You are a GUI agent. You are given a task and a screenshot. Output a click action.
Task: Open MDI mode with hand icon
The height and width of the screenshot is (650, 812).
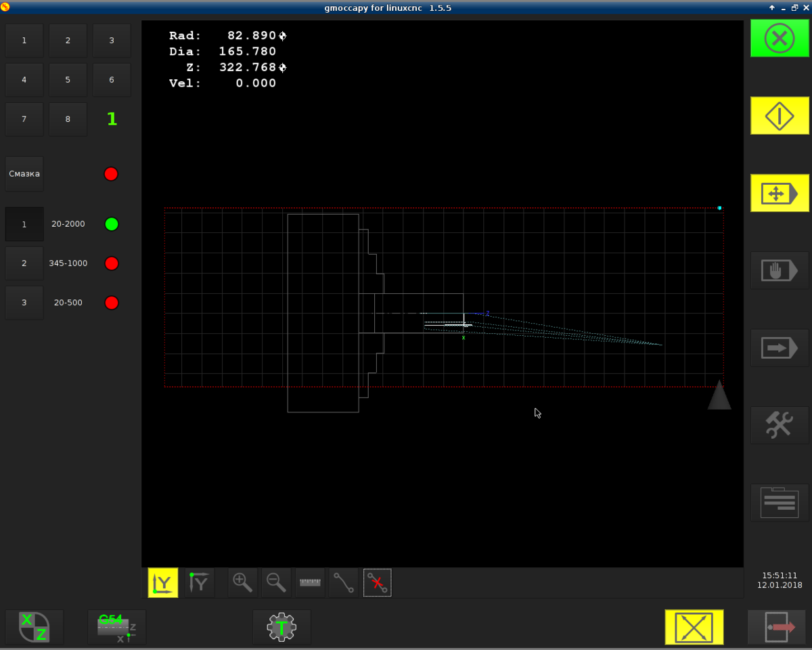coord(780,271)
